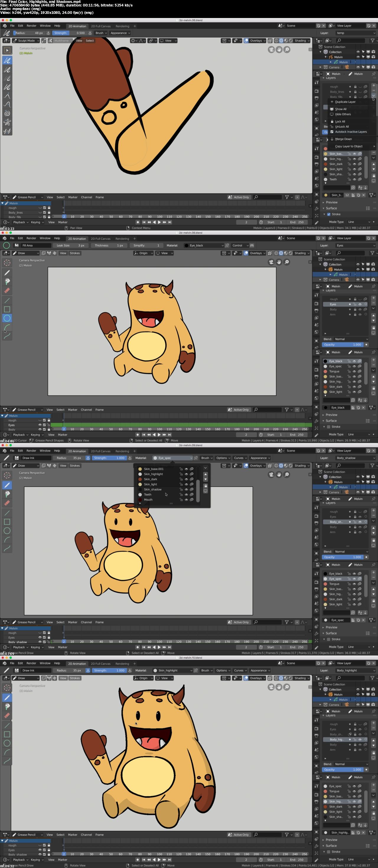Click the Multiframe button in the sculpt header
The image size is (378, 868).
click(60, 40)
